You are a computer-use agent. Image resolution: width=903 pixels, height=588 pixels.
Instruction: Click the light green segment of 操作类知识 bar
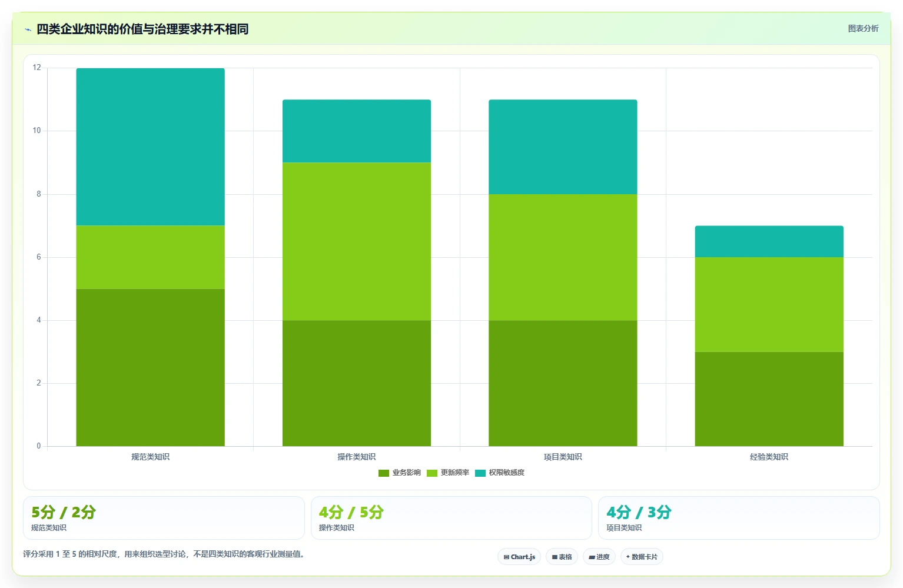point(357,241)
